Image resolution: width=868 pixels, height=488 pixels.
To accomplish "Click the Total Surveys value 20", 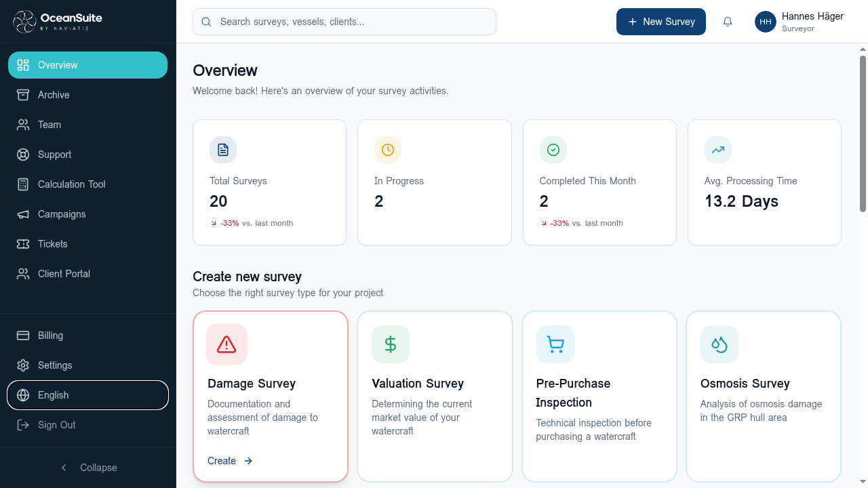I will 218,201.
